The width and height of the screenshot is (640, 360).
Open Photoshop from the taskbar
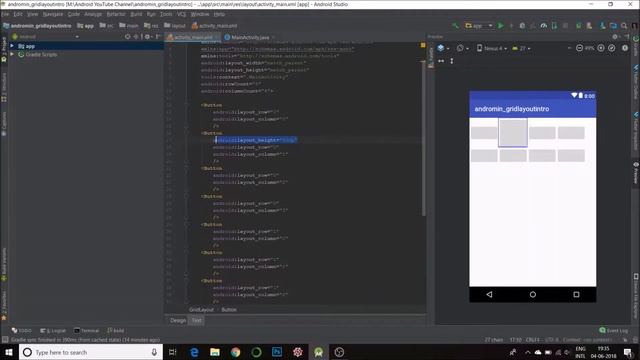[277, 352]
